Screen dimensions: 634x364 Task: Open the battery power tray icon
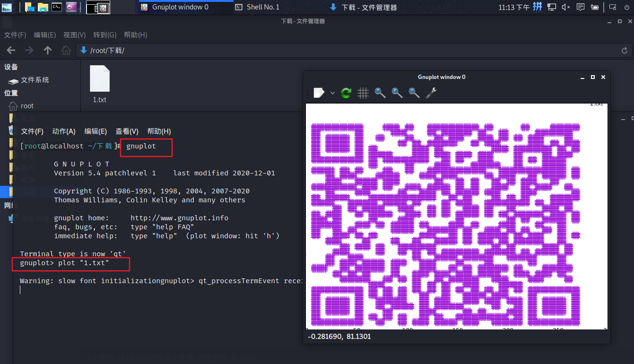[x=595, y=7]
